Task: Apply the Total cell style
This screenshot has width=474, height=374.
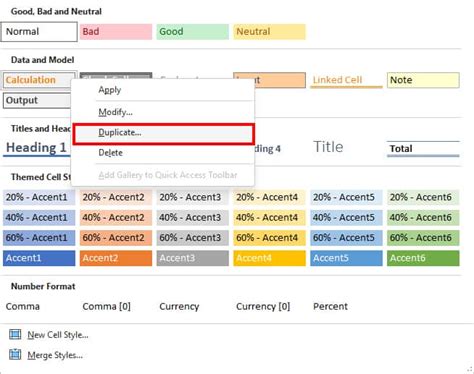Action: click(423, 149)
